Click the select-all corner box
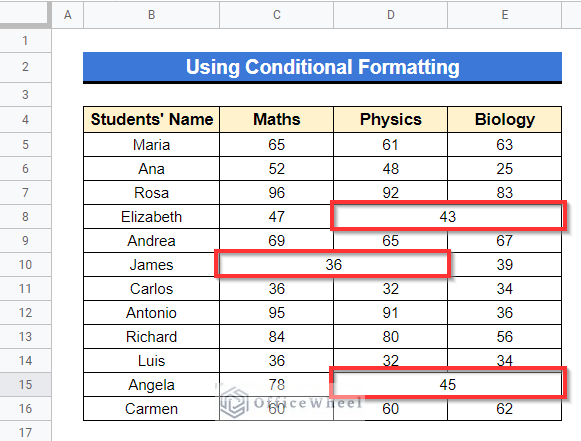Screen dimensions: 581x441 click(x=25, y=14)
